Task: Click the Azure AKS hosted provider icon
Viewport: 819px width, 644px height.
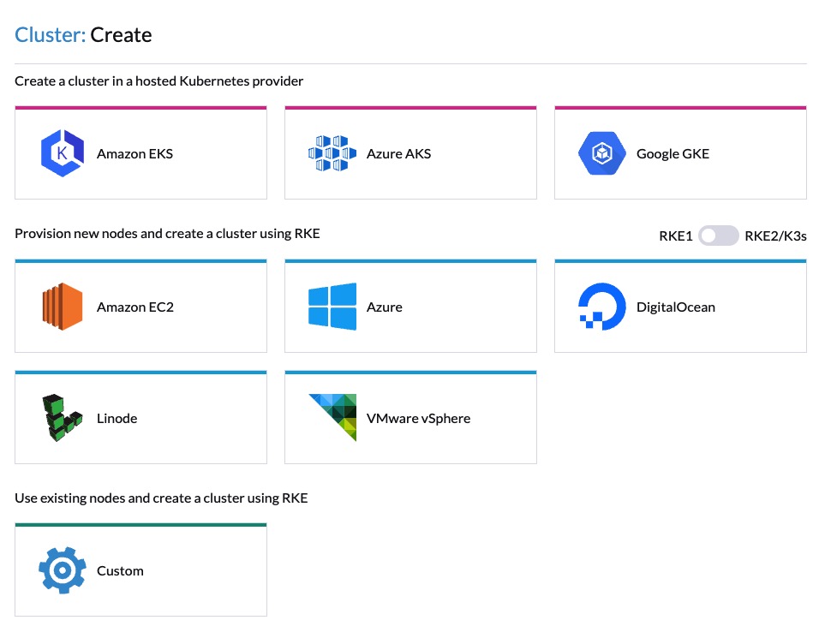Action: click(x=332, y=152)
